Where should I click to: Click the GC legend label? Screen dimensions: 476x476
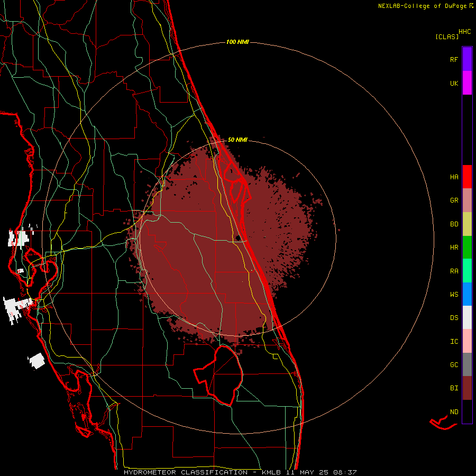pos(454,364)
